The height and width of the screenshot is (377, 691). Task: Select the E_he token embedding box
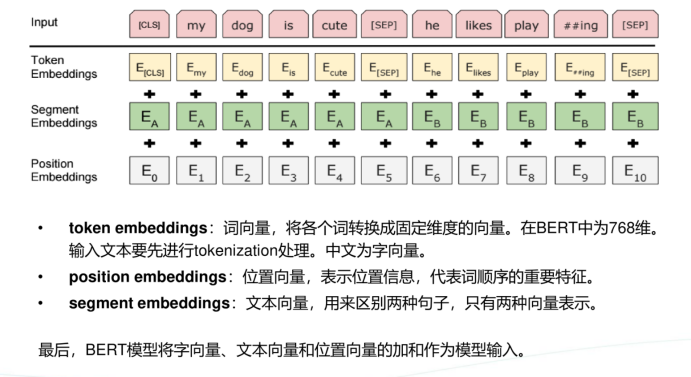click(x=432, y=67)
